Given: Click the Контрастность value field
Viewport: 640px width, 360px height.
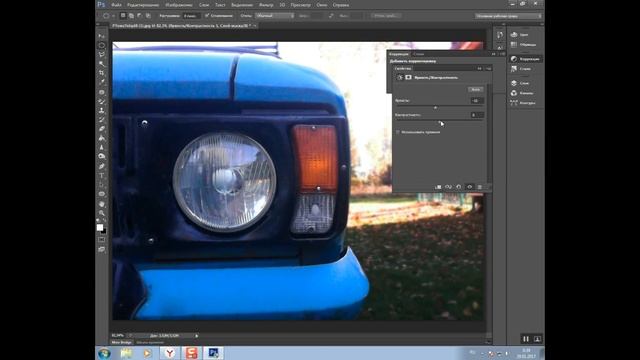Looking at the screenshot, I should [x=477, y=115].
